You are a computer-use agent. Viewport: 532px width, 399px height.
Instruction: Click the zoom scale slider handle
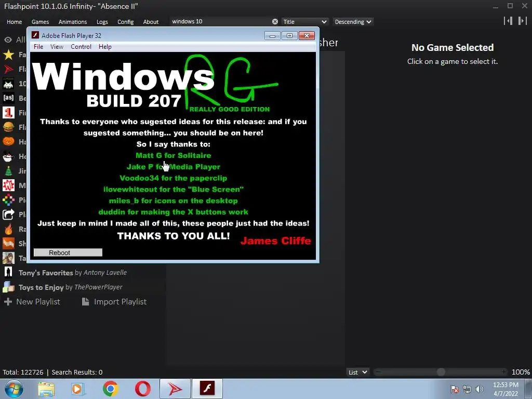pos(441,372)
